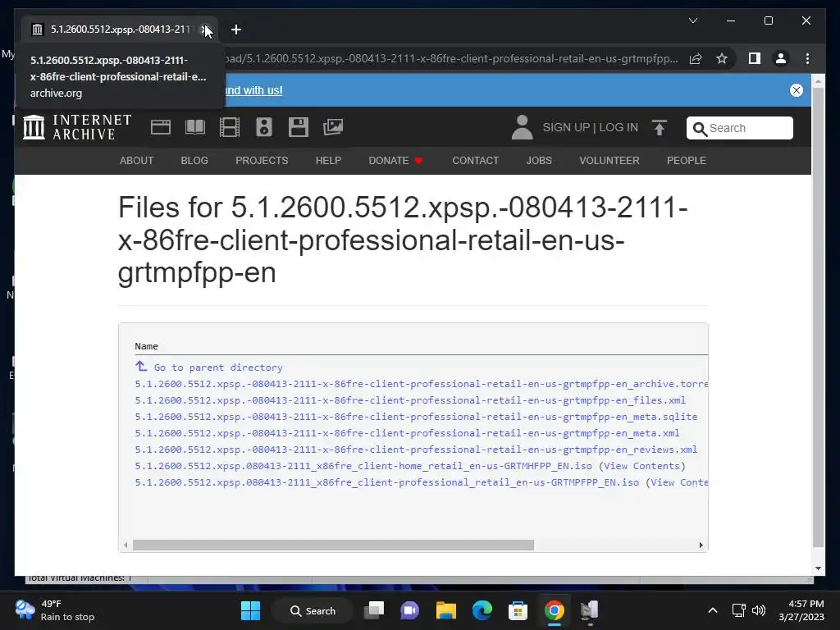Click the Upload arrow icon

click(x=660, y=127)
